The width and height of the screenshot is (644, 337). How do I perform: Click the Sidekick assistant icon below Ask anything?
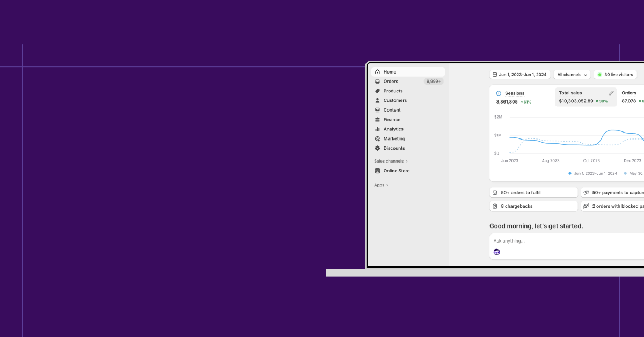click(x=496, y=252)
